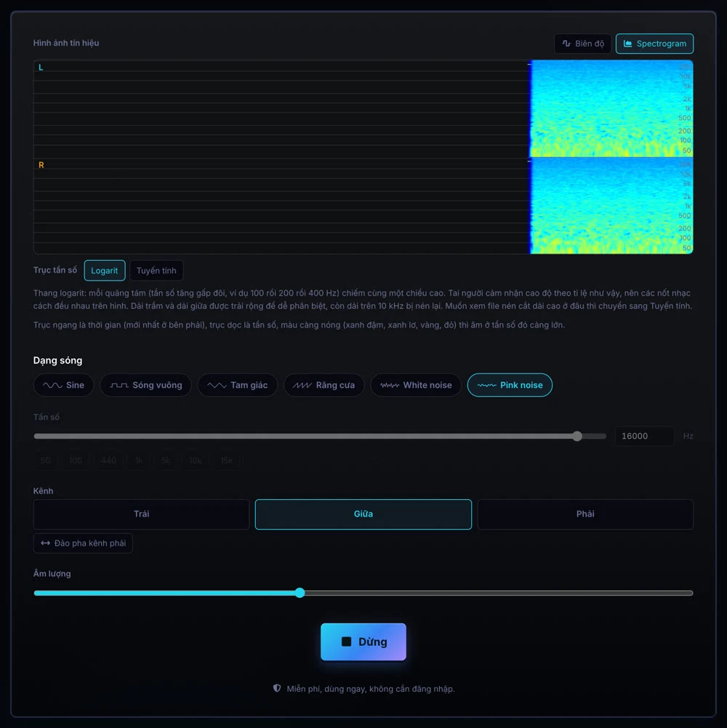Click the sawtooth wave icon
Screen dimensions: 727x728
tap(302, 385)
